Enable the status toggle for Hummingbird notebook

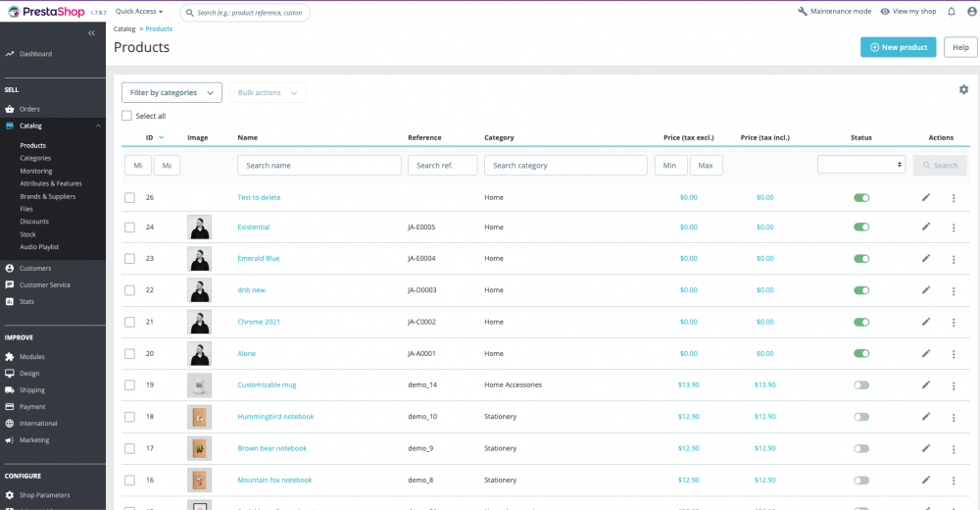click(x=861, y=417)
